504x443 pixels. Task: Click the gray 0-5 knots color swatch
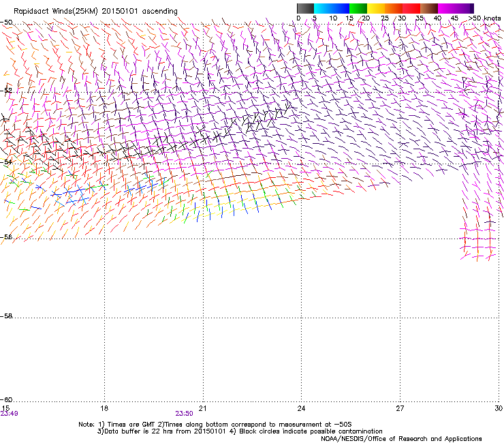coord(305,8)
